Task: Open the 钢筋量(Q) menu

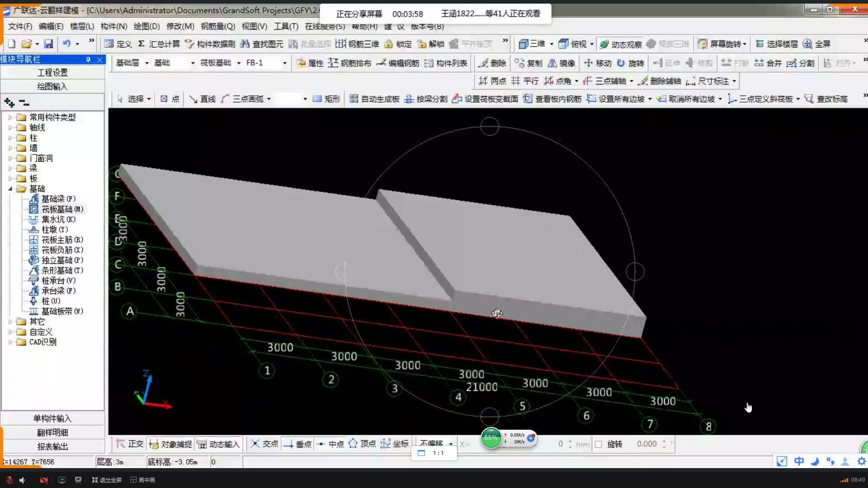Action: tap(218, 26)
